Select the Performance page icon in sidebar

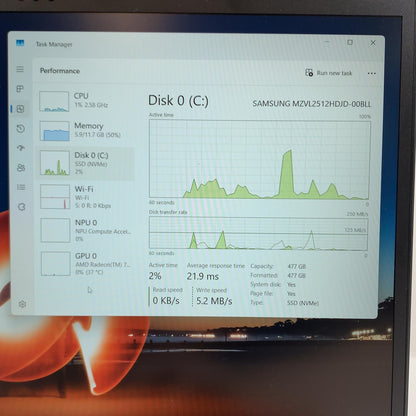pos(20,109)
